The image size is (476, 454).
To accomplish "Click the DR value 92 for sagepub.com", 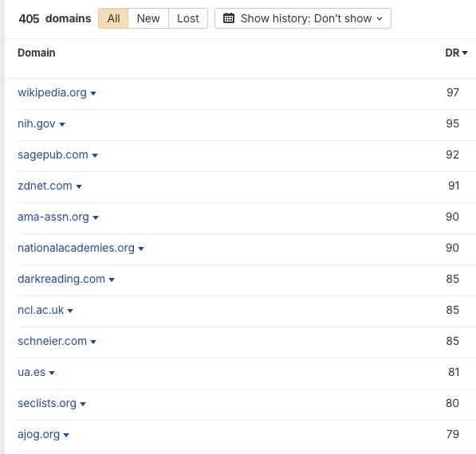I will [x=452, y=155].
